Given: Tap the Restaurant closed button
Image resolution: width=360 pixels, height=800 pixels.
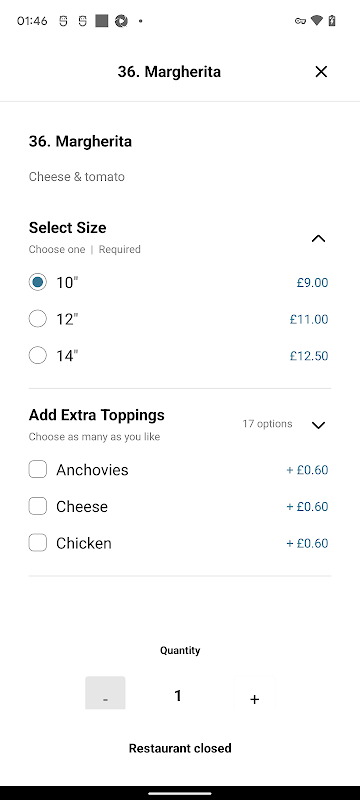Looking at the screenshot, I should pyautogui.click(x=180, y=748).
